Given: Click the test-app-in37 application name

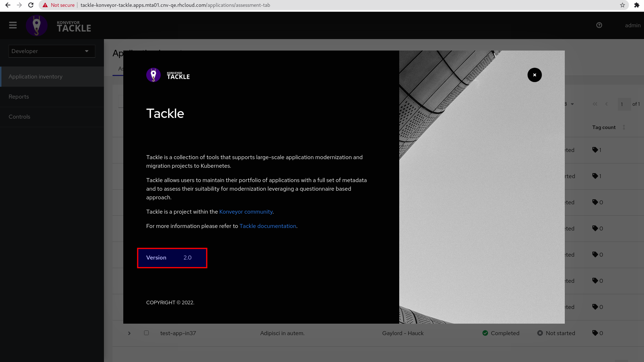Looking at the screenshot, I should tap(178, 333).
